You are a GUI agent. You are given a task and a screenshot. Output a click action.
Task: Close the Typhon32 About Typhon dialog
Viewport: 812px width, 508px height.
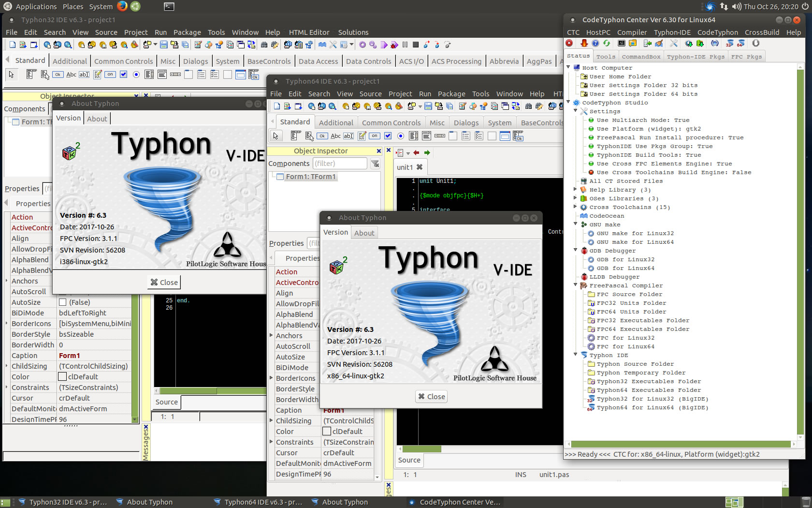coord(164,283)
